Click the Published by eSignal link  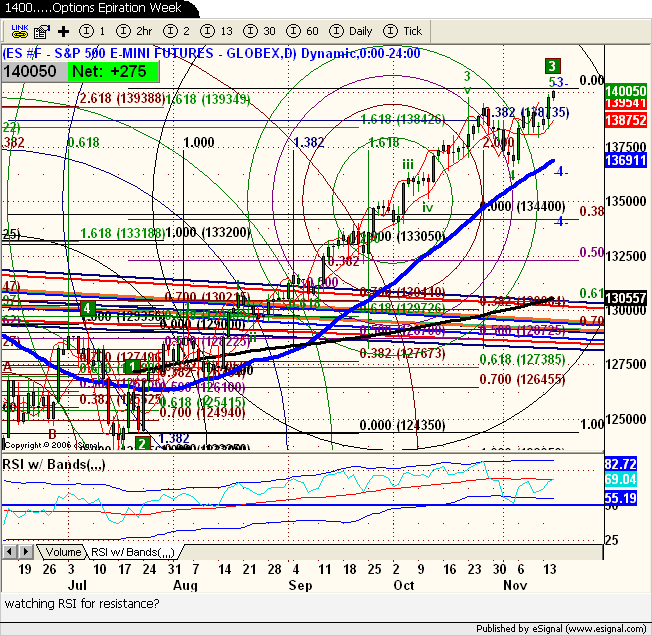572,629
